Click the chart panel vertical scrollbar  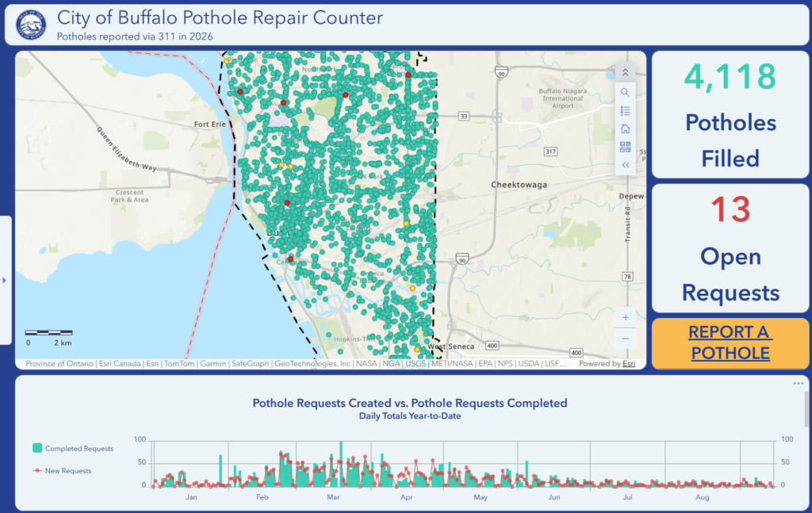806,409
